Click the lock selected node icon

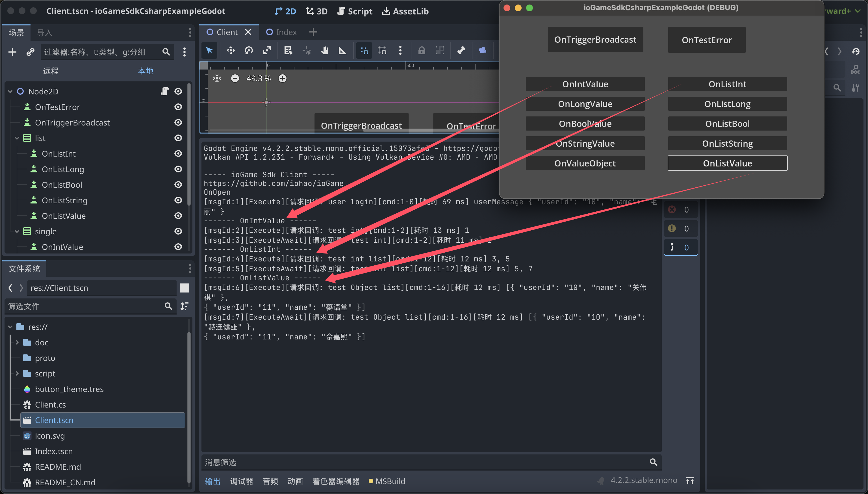pyautogui.click(x=421, y=51)
